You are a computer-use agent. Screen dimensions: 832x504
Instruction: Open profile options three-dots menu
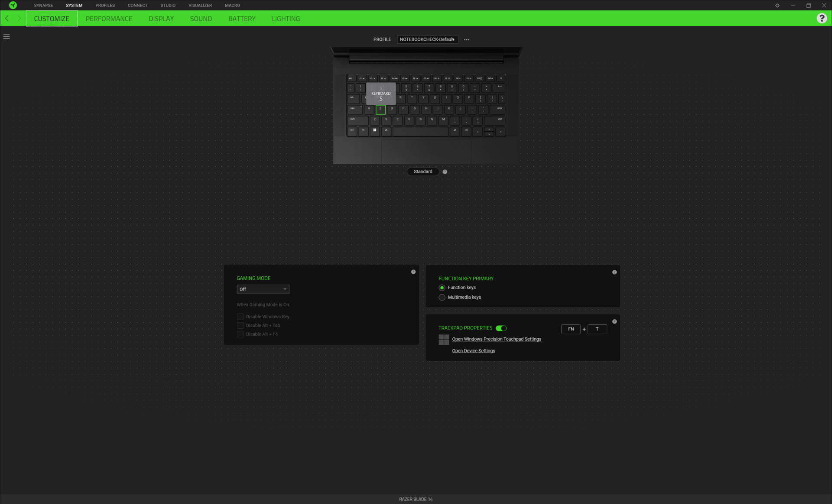pyautogui.click(x=467, y=39)
